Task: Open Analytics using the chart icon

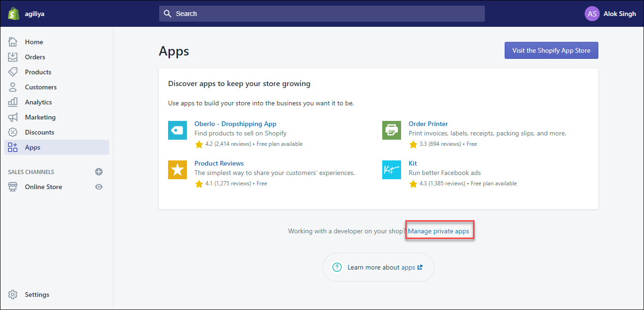Action: [x=13, y=102]
